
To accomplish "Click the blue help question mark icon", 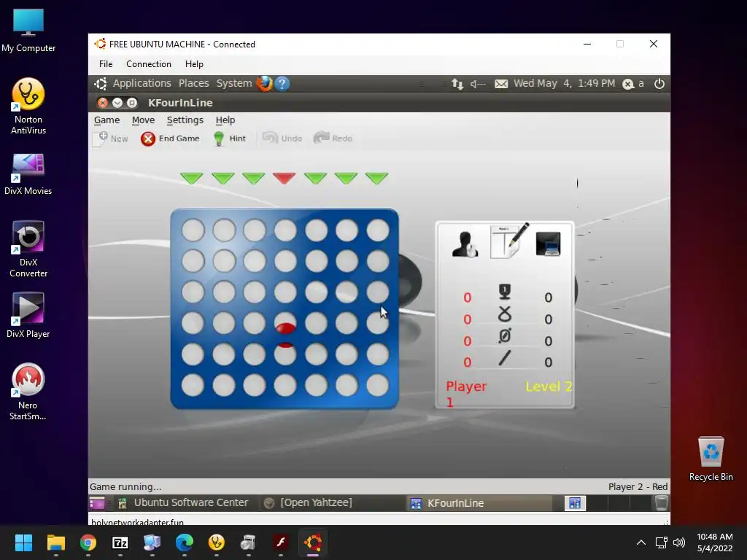I will click(x=282, y=84).
